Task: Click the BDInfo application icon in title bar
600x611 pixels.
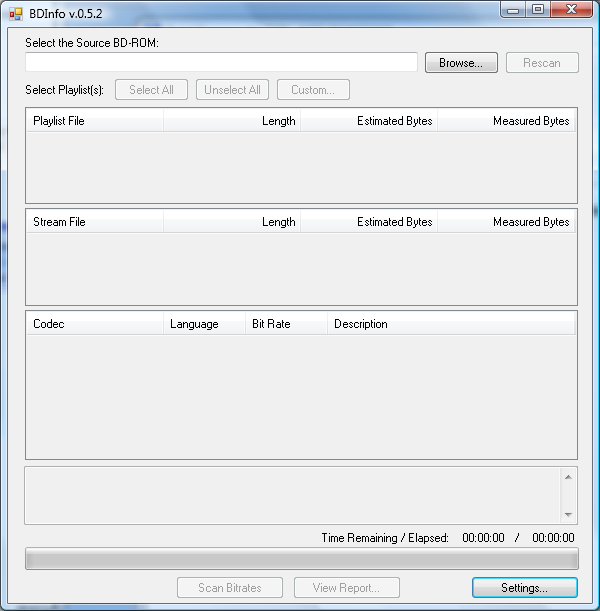Action: click(x=16, y=14)
